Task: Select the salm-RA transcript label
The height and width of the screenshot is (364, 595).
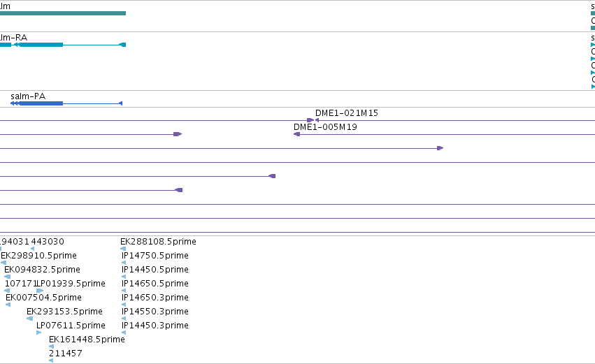Action: click(13, 38)
